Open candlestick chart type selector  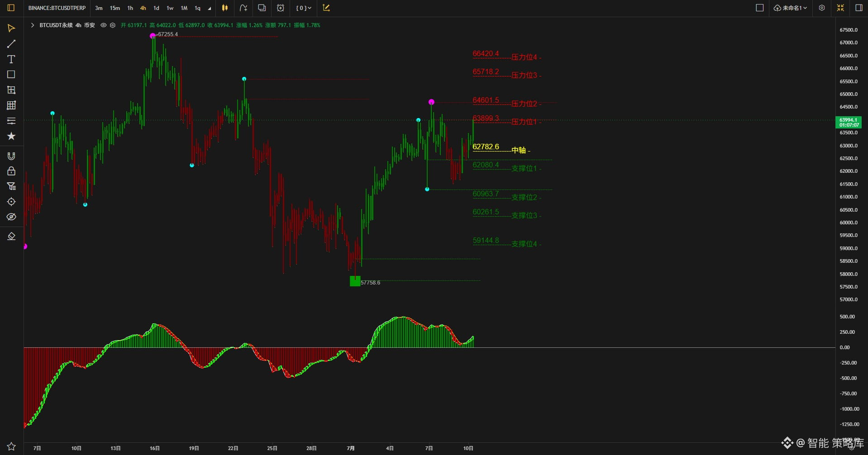click(224, 8)
